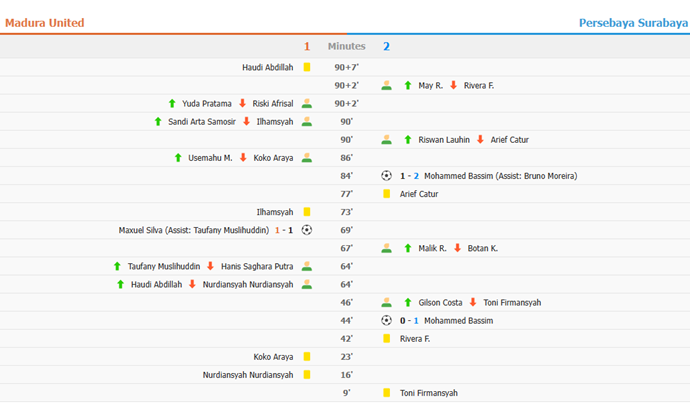This screenshot has height=404, width=690.
Task: Click the '90+7'' minute label
Action: coord(347,67)
